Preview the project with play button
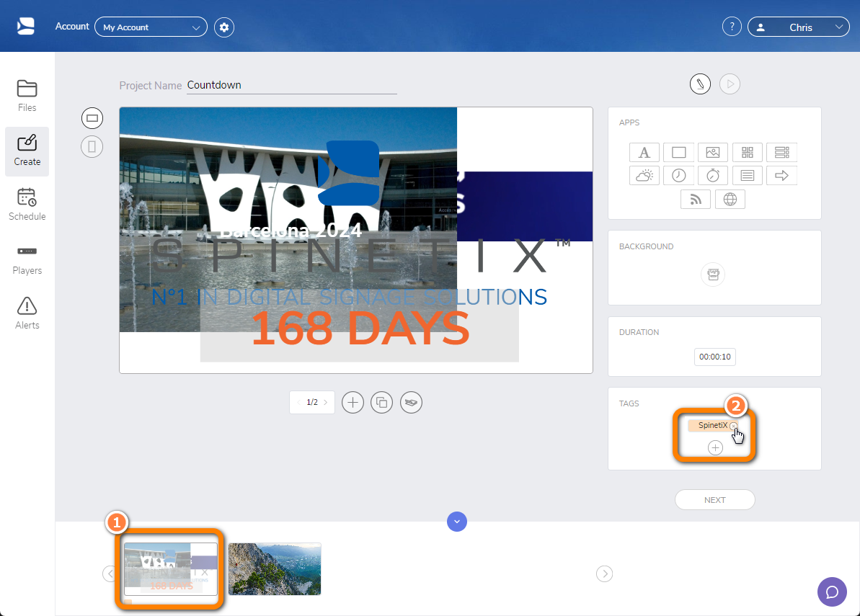Image resolution: width=860 pixels, height=616 pixels. coord(730,84)
